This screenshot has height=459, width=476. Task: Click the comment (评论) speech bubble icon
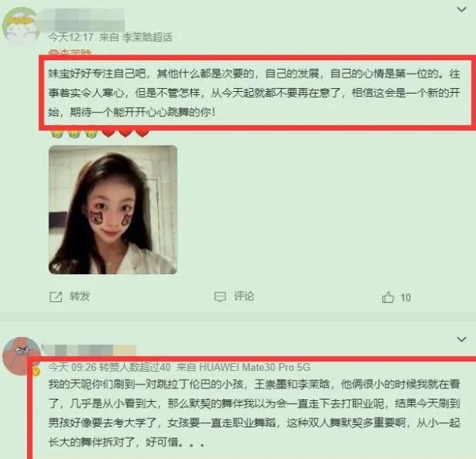point(220,296)
